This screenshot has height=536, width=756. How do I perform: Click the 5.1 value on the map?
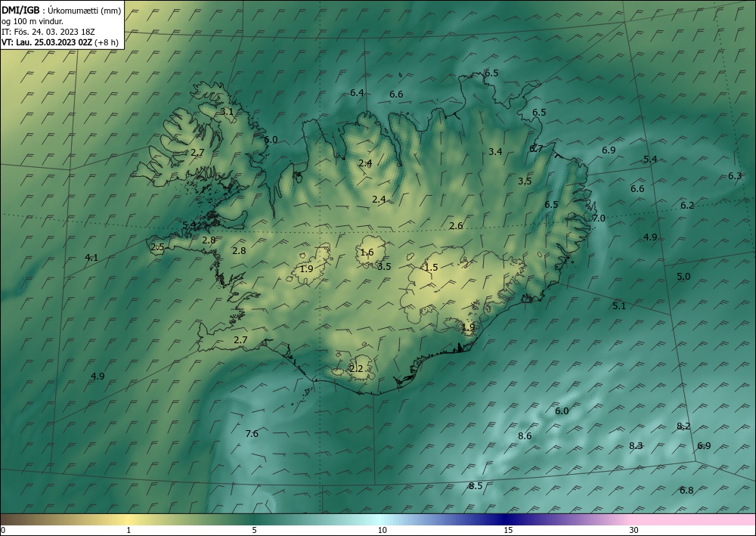point(618,305)
